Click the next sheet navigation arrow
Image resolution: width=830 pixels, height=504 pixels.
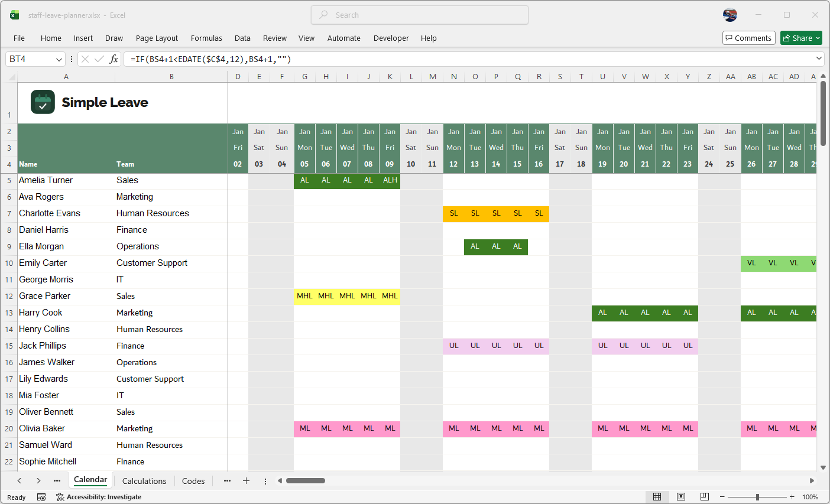tap(38, 480)
